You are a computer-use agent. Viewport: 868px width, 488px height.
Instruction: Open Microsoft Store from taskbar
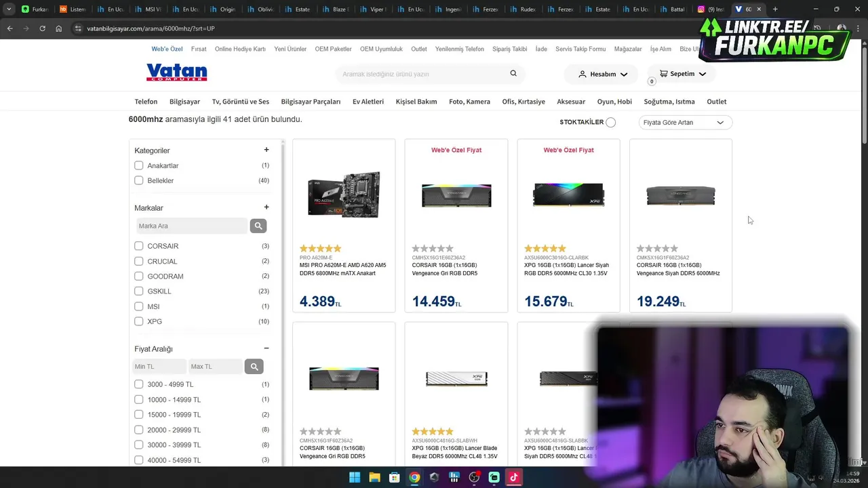pyautogui.click(x=395, y=477)
